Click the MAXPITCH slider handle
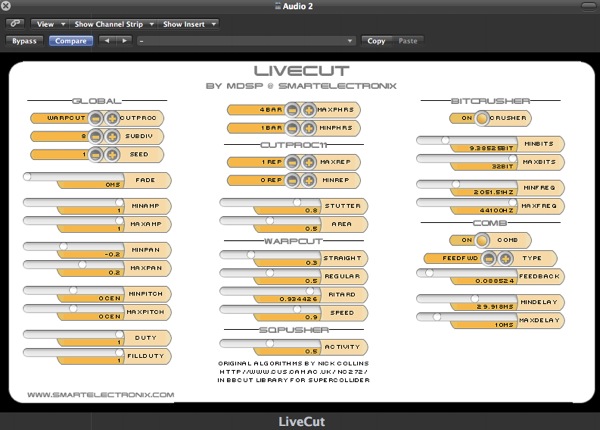 pyautogui.click(x=73, y=308)
